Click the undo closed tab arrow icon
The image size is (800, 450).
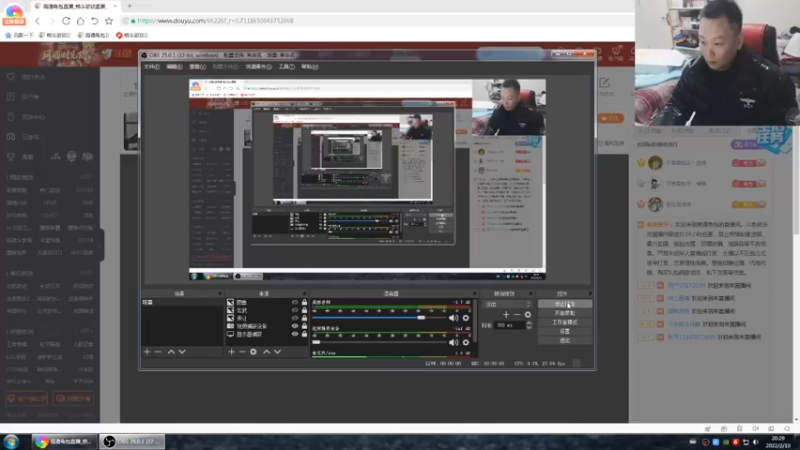[94, 21]
